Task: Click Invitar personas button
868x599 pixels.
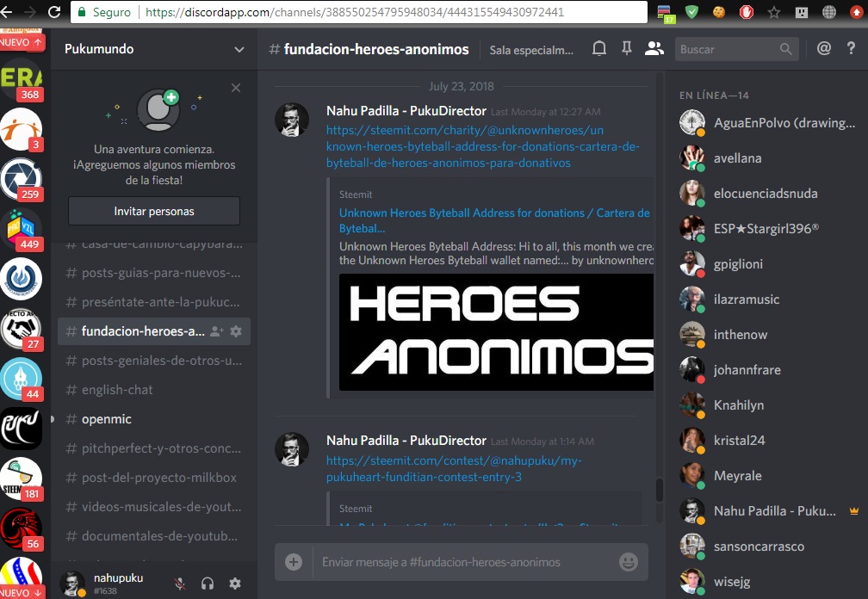Action: pyautogui.click(x=154, y=211)
